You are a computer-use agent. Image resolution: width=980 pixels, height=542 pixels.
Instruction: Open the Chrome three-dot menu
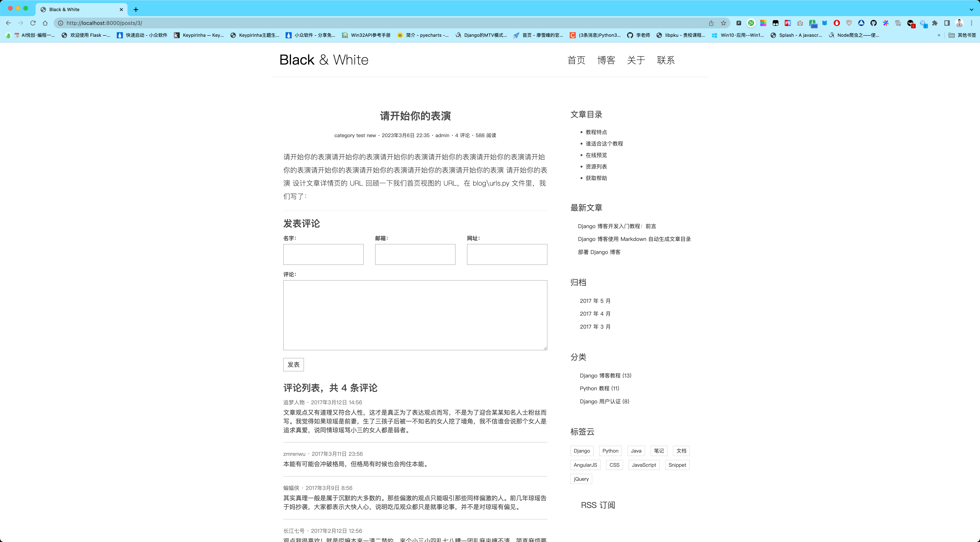[x=972, y=23]
